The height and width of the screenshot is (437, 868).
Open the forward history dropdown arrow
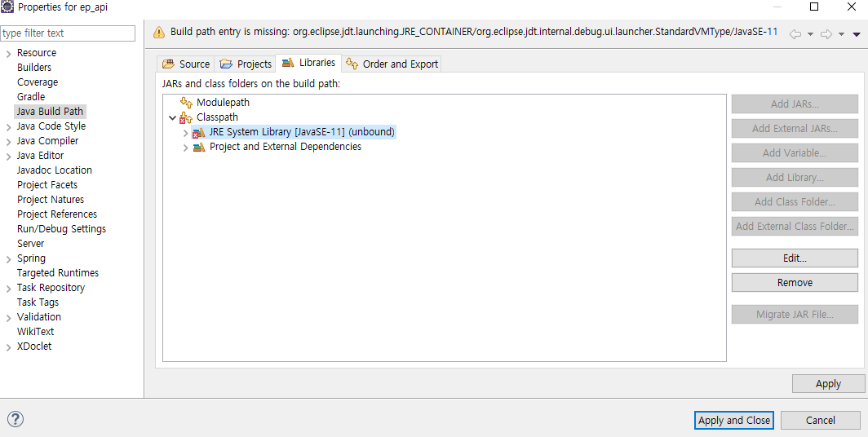point(841,35)
